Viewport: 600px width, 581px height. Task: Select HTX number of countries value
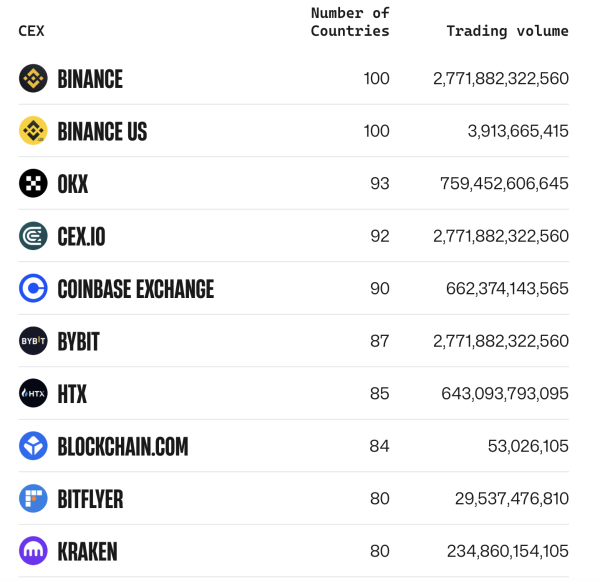click(x=379, y=394)
